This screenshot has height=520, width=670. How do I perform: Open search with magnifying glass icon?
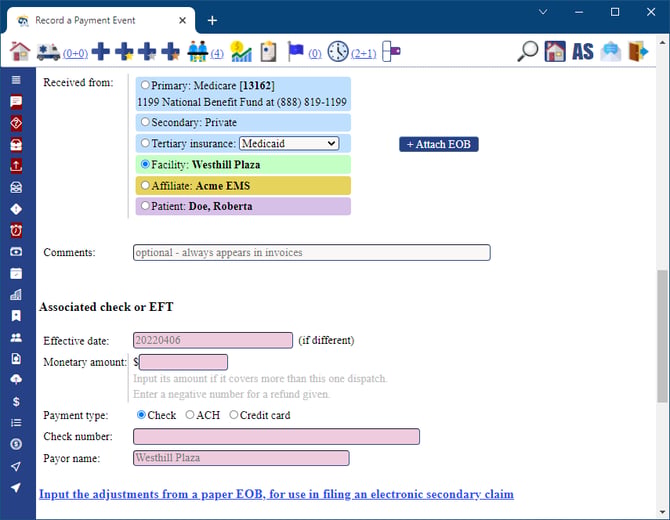527,52
